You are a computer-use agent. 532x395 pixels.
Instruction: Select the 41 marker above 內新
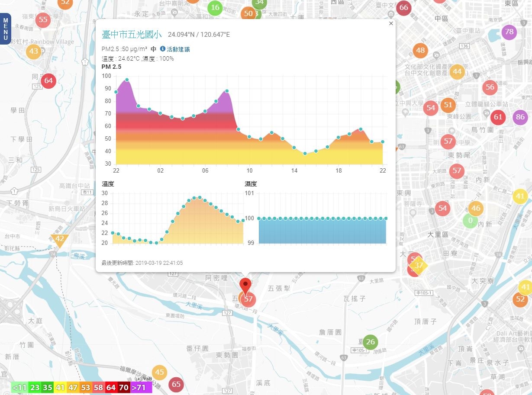pyautogui.click(x=520, y=196)
